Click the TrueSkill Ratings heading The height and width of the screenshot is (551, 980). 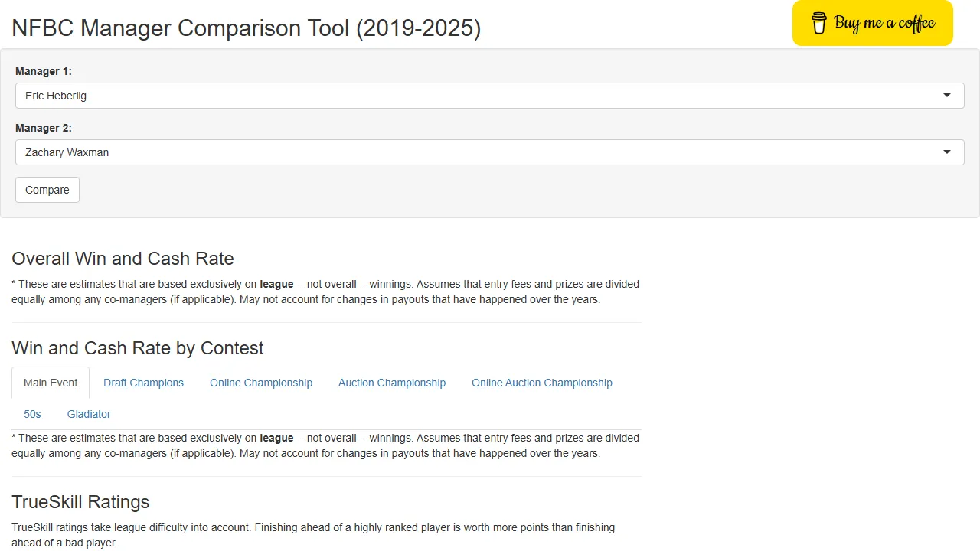pos(80,502)
